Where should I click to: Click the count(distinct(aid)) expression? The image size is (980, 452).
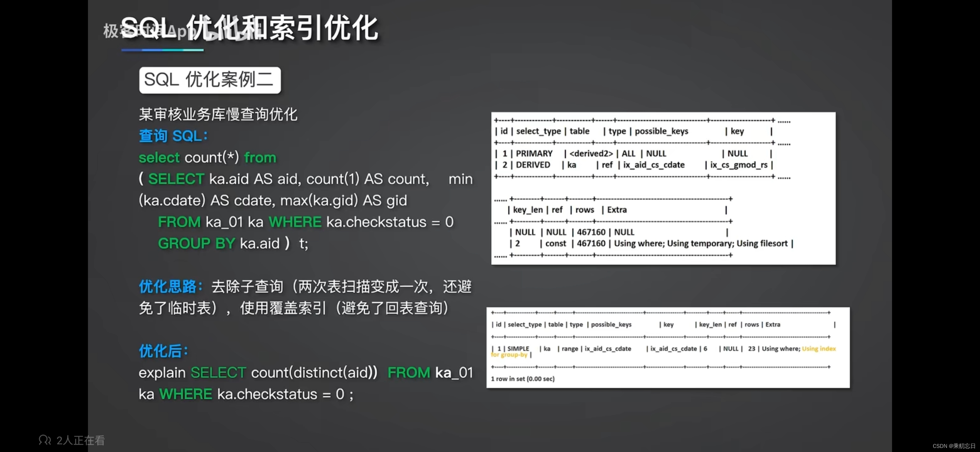pos(314,372)
